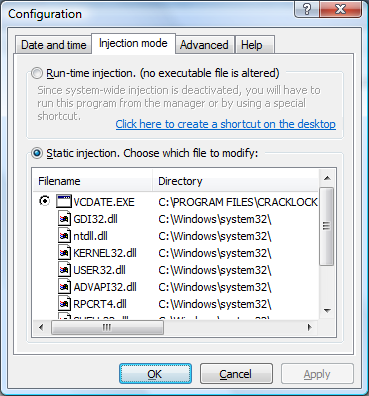Screen dimensions: 369x396
Task: Choose the VCDATE.EXE radio button in the list
Action: (44, 201)
